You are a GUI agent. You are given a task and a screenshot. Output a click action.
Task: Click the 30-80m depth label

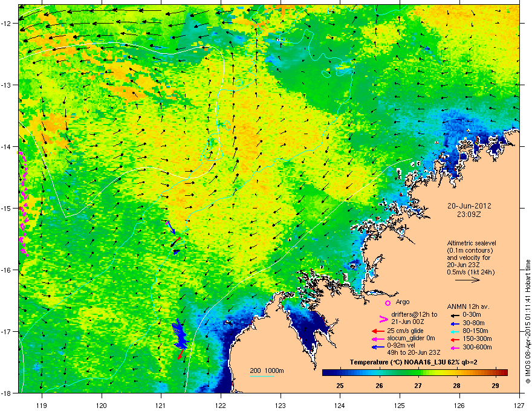(x=473, y=323)
